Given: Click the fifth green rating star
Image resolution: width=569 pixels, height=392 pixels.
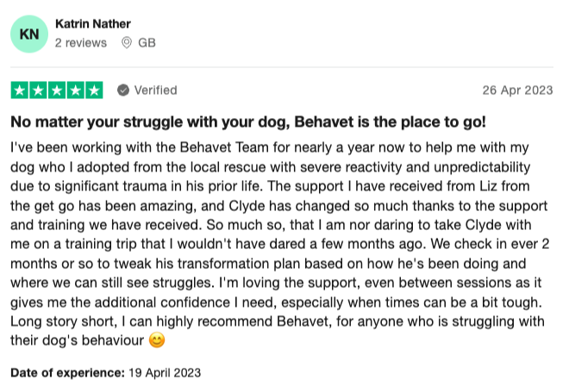Looking at the screenshot, I should click(x=93, y=90).
